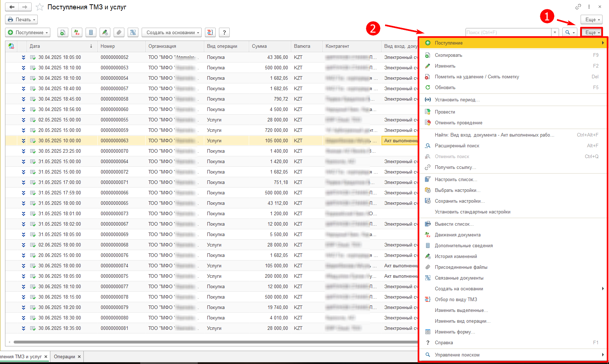The width and height of the screenshot is (609, 364).
Task: Open История изменений from menu
Action: click(x=513, y=256)
